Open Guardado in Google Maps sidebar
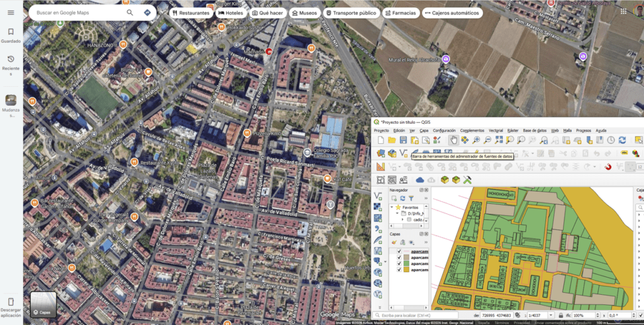The width and height of the screenshot is (644, 325). (11, 36)
